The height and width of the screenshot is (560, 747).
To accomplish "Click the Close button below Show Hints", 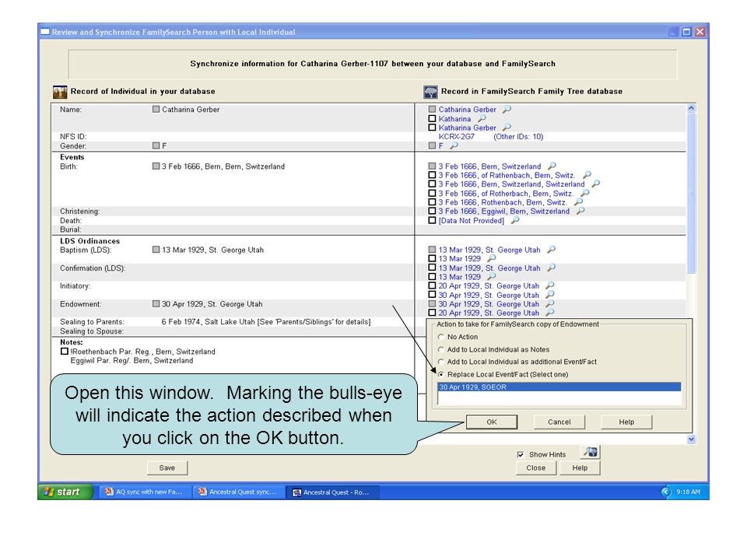I will point(536,467).
